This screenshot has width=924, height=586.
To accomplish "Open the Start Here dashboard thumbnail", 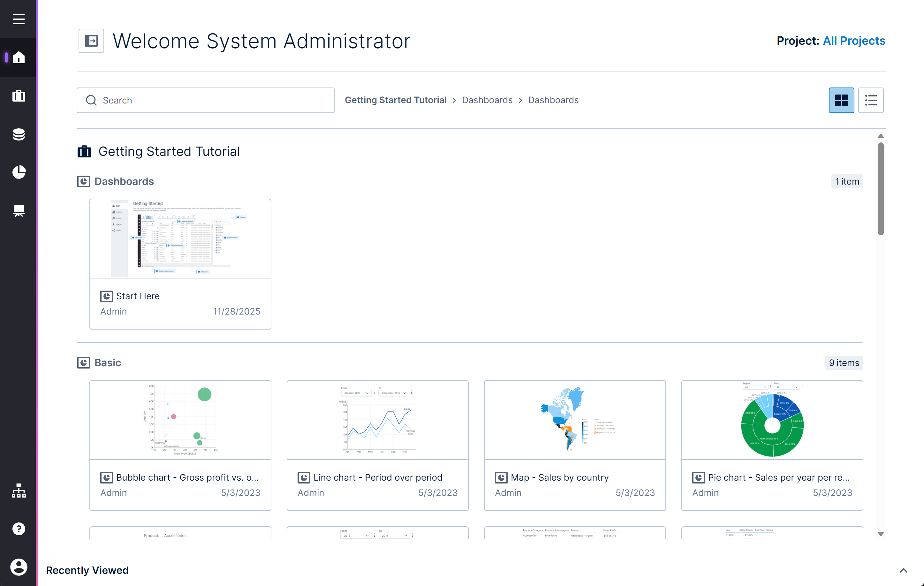I will [x=180, y=238].
